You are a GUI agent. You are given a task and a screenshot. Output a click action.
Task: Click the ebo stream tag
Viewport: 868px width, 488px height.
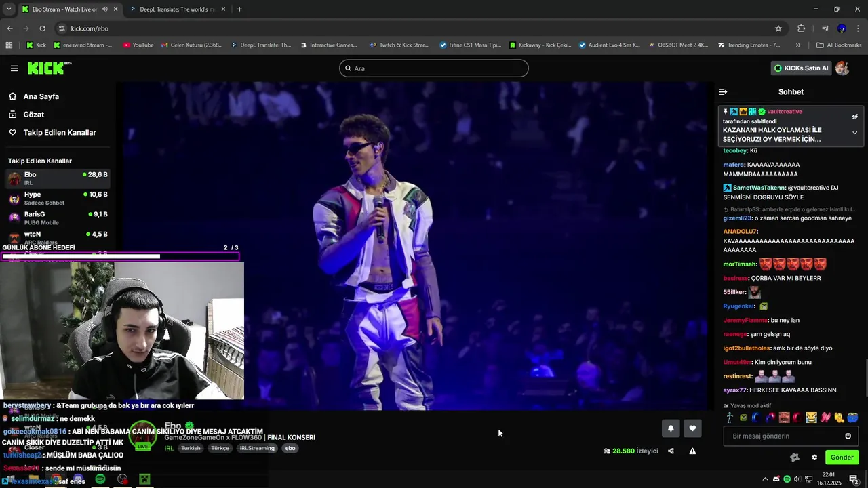[x=290, y=448]
